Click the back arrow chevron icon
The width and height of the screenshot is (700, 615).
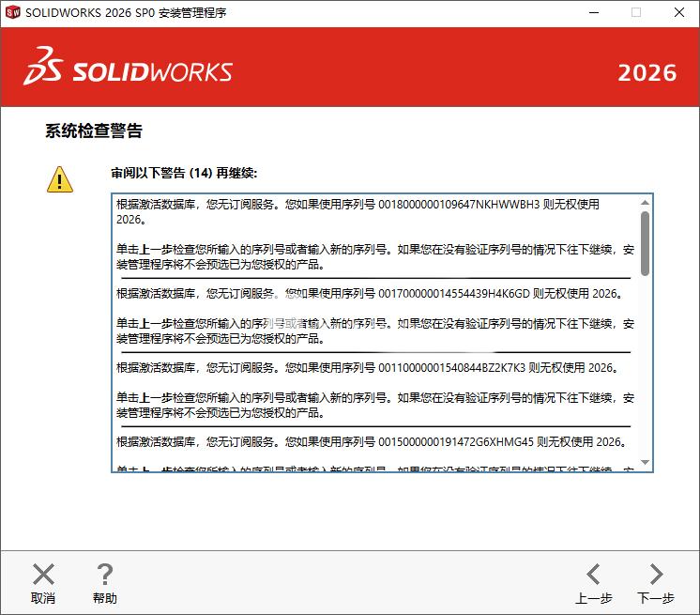(593, 575)
